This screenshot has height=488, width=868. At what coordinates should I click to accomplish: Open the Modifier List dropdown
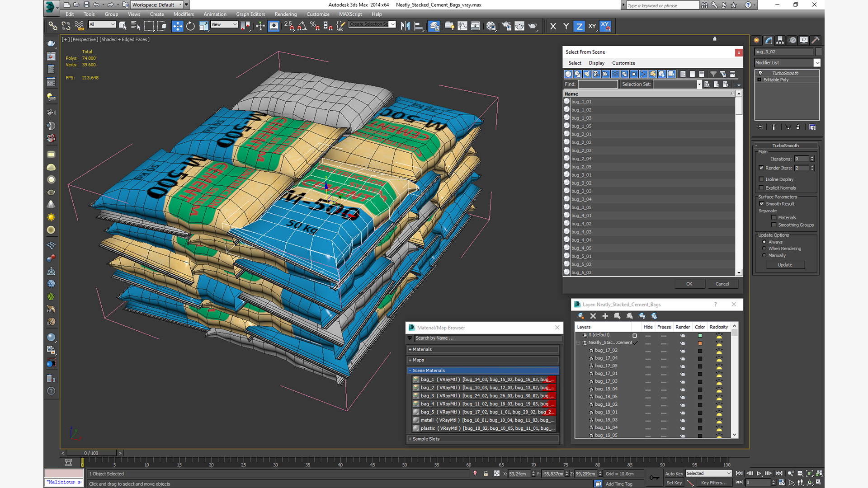787,63
